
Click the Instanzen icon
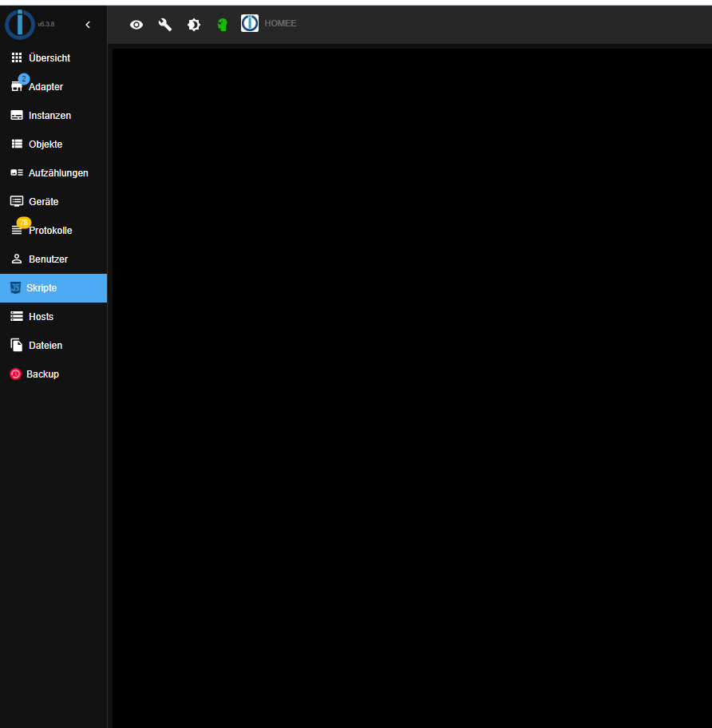[17, 115]
